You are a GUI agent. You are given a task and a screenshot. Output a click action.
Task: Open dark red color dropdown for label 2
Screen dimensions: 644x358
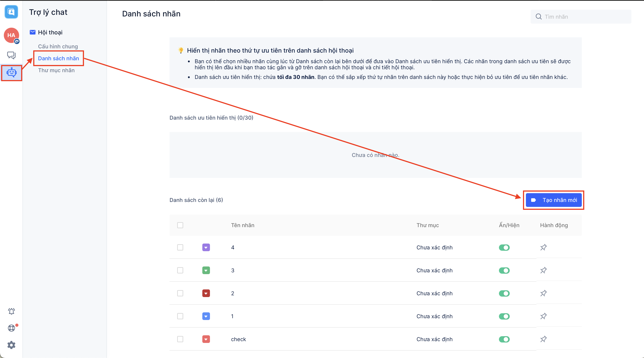206,293
